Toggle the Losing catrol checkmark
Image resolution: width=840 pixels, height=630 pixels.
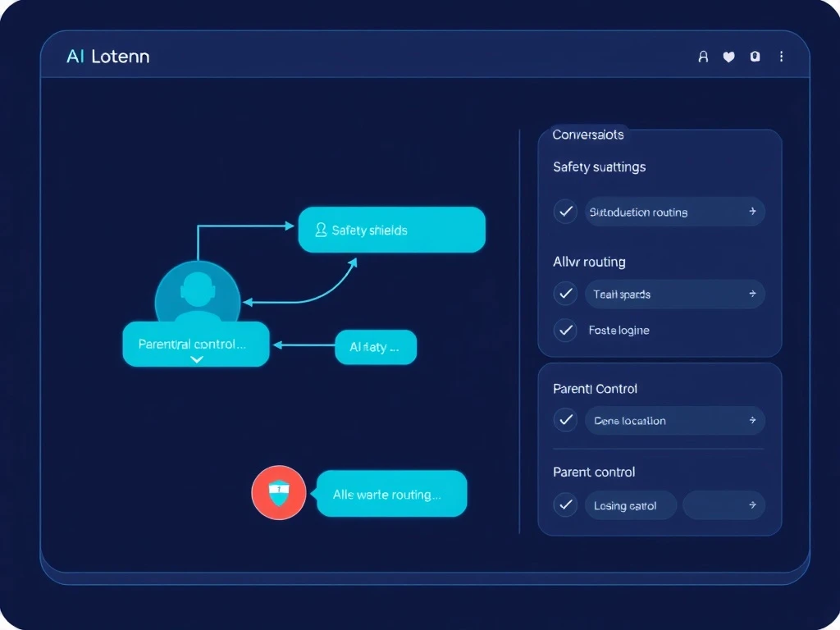tap(565, 504)
